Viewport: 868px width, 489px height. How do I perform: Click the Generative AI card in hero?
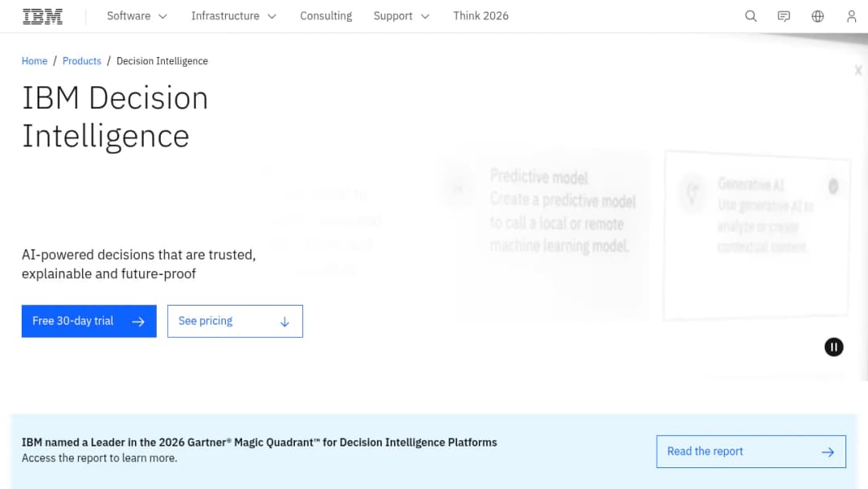tap(757, 236)
